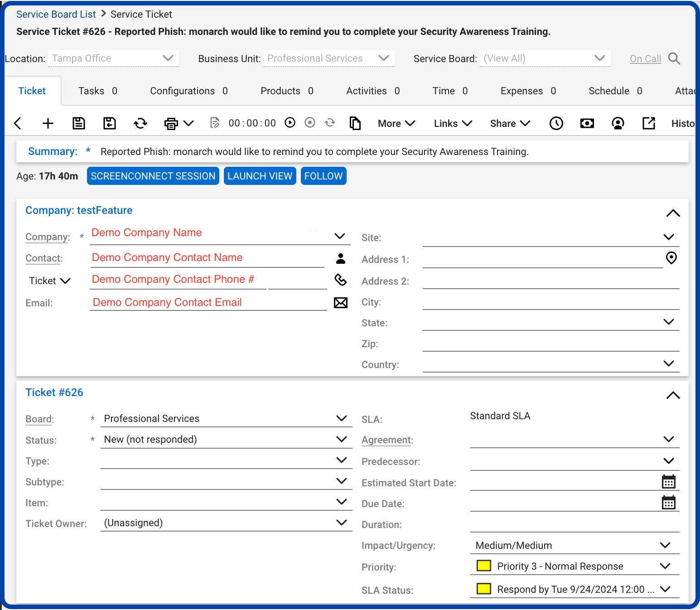Switch to the Configurations tab
700x610 pixels.
(x=182, y=91)
